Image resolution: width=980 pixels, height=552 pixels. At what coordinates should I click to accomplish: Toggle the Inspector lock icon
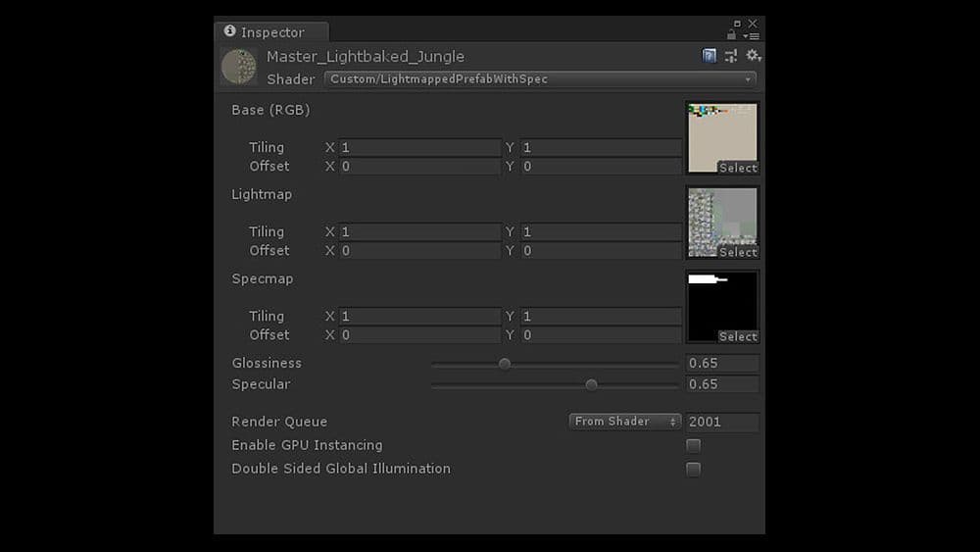(731, 35)
